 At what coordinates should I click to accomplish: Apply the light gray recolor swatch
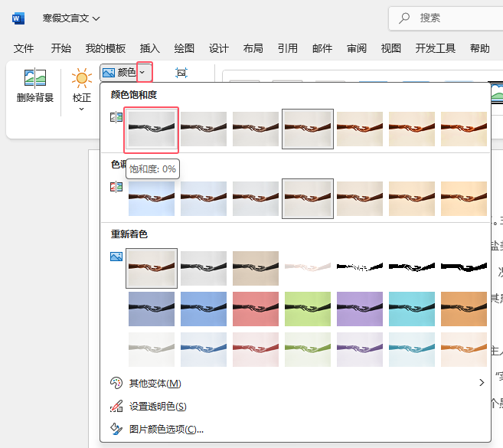pyautogui.click(x=152, y=349)
